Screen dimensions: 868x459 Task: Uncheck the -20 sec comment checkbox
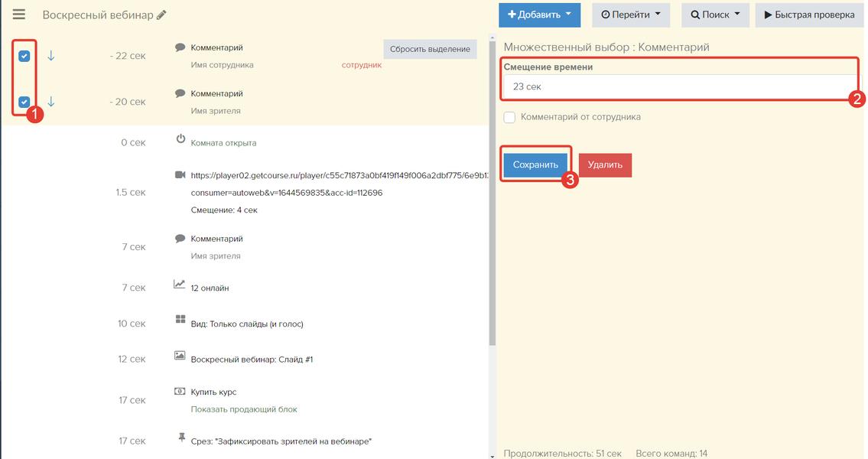coord(24,102)
